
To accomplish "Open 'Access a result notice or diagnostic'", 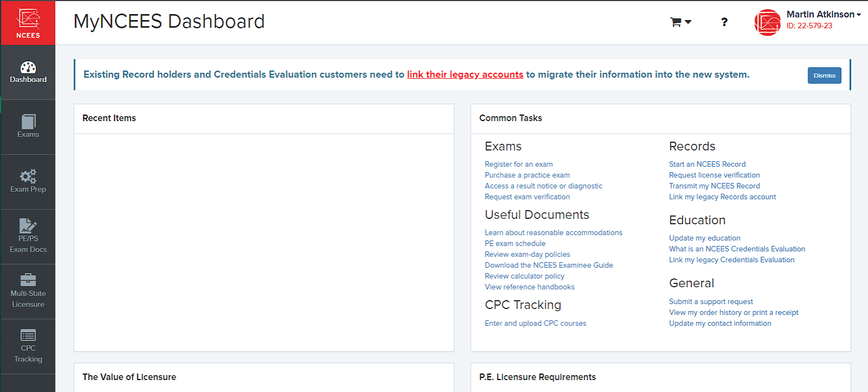I will [x=544, y=186].
